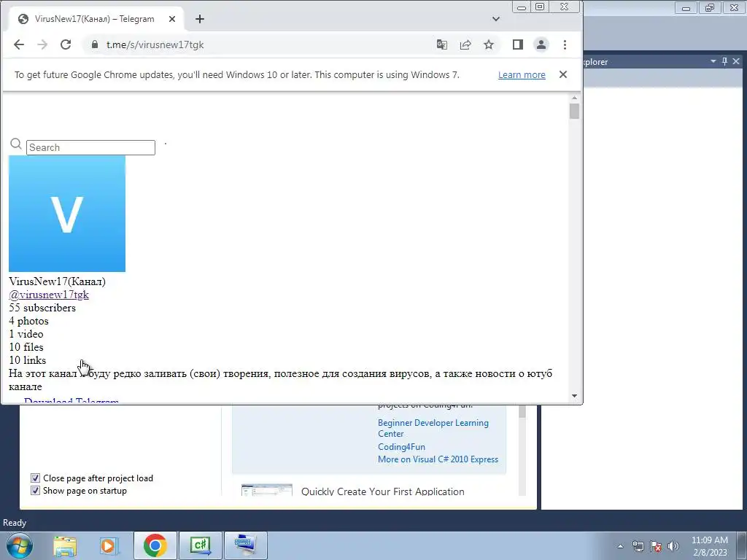Viewport: 747px width, 560px height.
Task: Open Chrome's side panel icon
Action: [518, 44]
